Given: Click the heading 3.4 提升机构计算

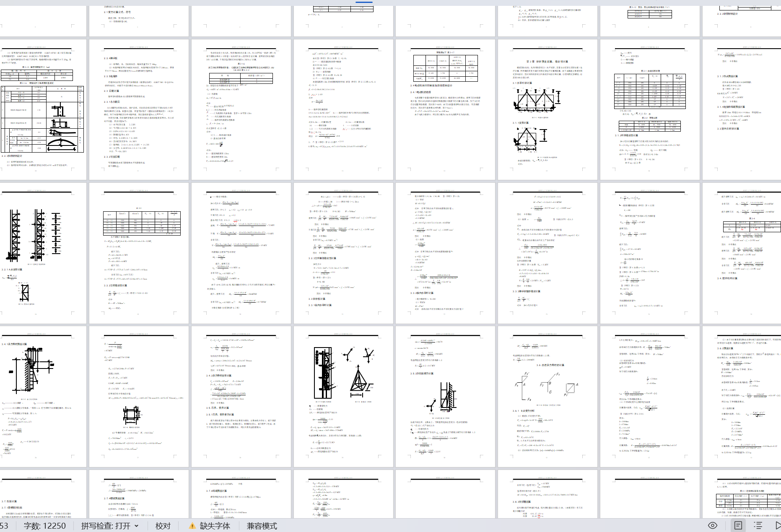Looking at the screenshot, I should (x=727, y=278).
